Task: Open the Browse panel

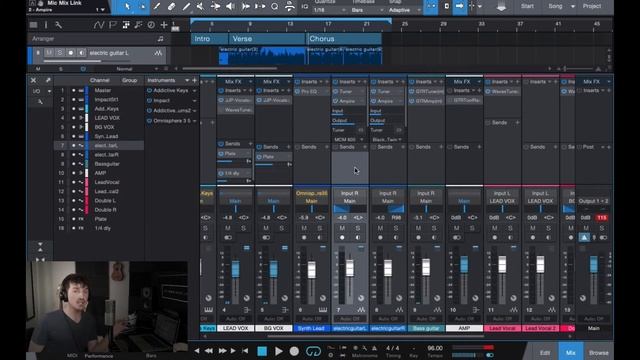Action: pyautogui.click(x=598, y=353)
